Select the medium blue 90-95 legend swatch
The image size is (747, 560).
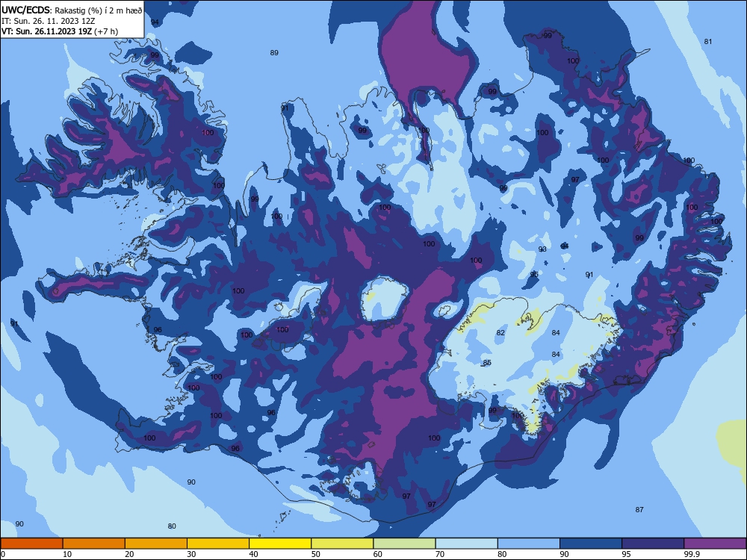591,544
